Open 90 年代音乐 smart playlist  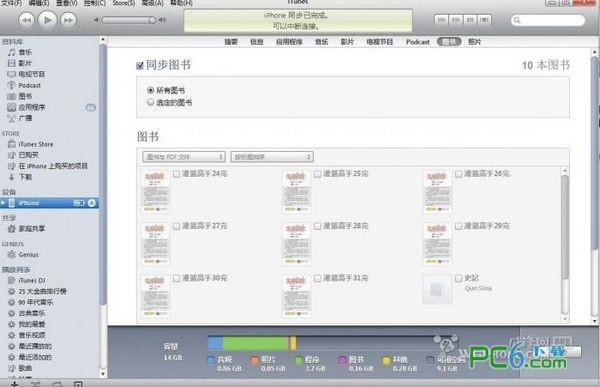(x=36, y=302)
